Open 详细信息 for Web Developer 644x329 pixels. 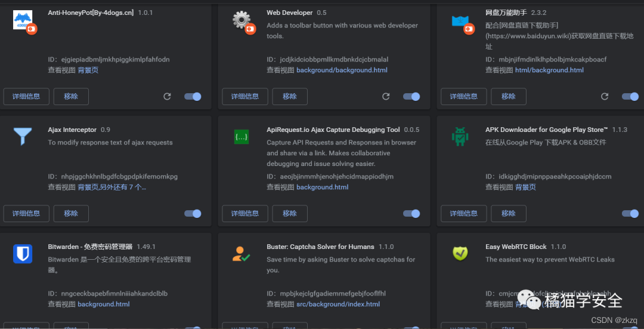click(x=245, y=96)
